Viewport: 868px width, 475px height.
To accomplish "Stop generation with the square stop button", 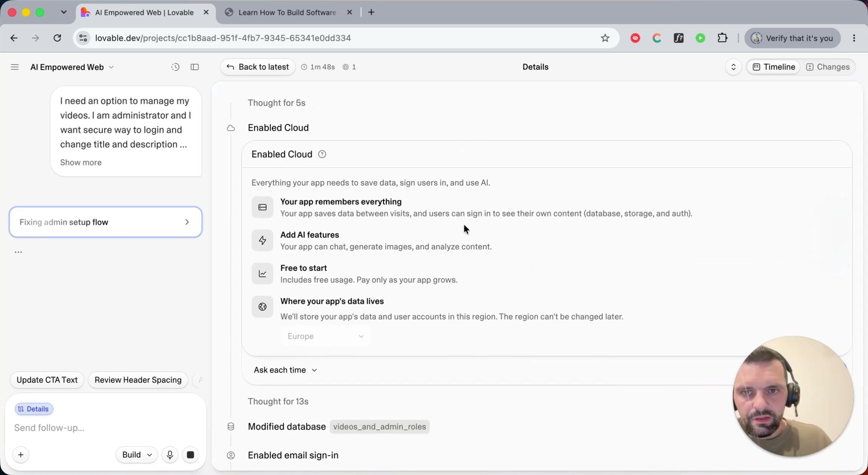I will coord(191,455).
